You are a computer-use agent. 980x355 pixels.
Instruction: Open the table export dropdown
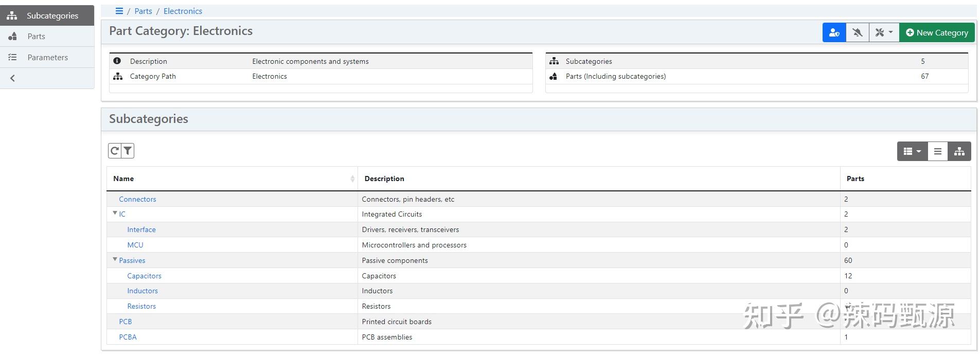point(912,151)
